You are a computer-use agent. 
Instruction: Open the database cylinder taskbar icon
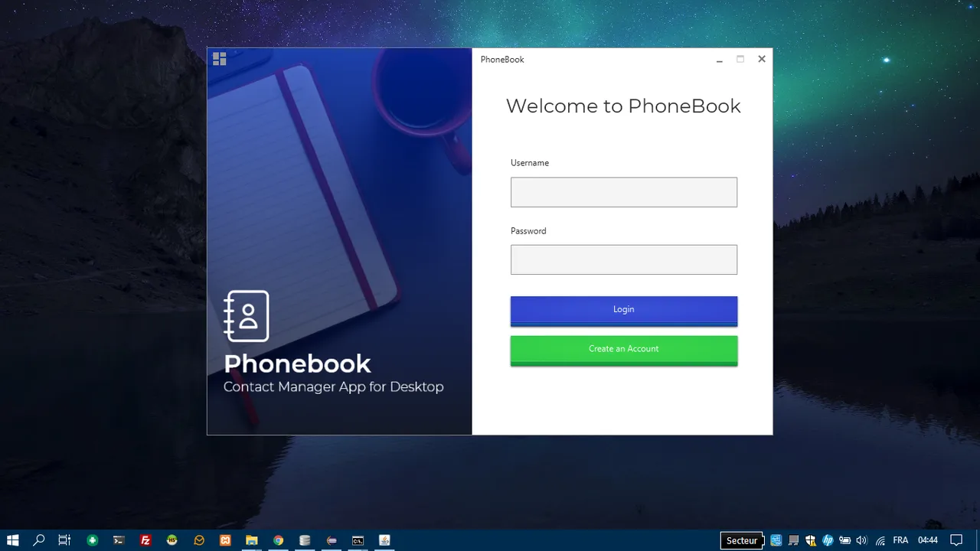coord(305,540)
